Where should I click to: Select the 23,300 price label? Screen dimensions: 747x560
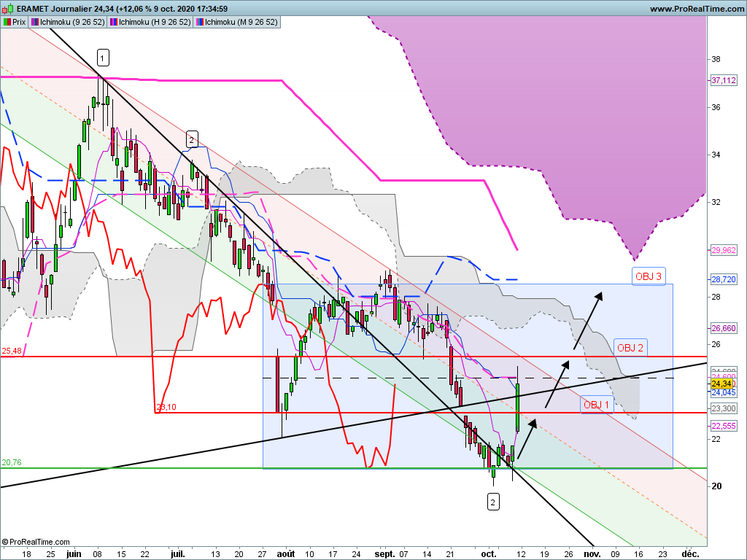click(x=723, y=408)
